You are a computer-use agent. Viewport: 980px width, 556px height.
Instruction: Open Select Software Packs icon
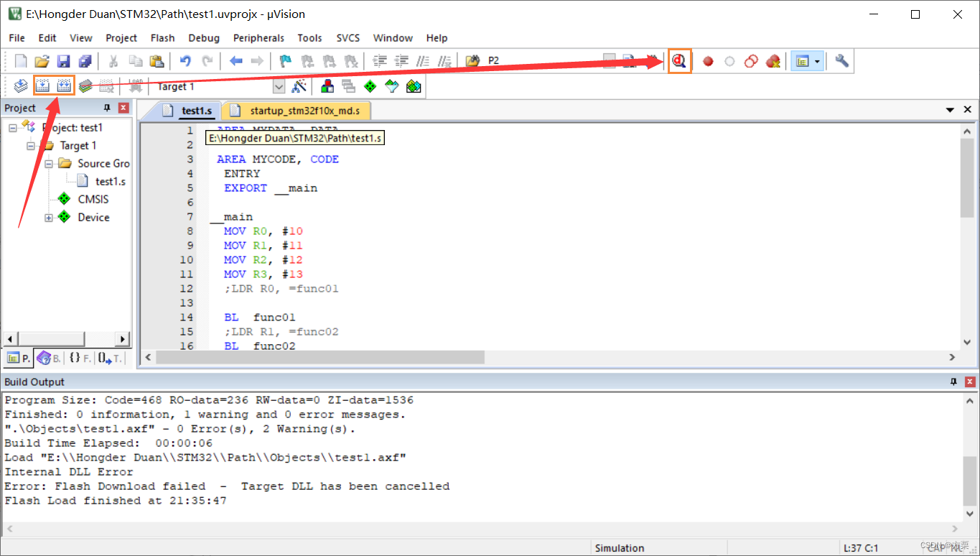[x=392, y=86]
